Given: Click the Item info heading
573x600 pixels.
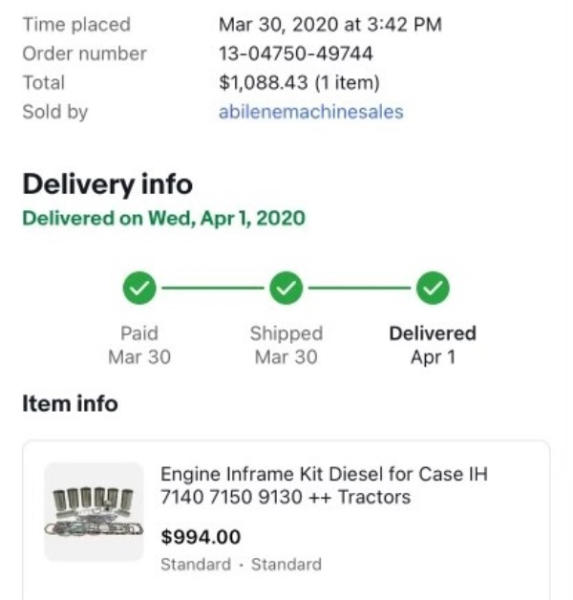Looking at the screenshot, I should coord(70,404).
